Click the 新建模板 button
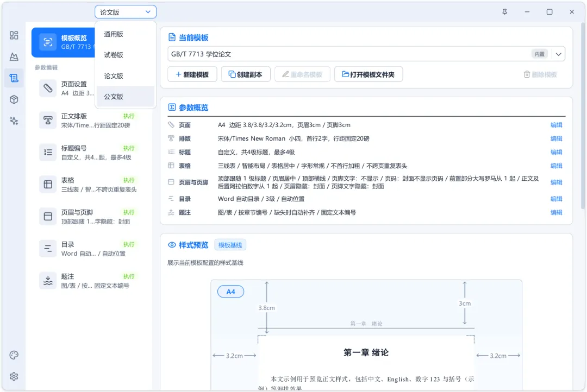Screen dimensions: 587x392 (x=192, y=74)
